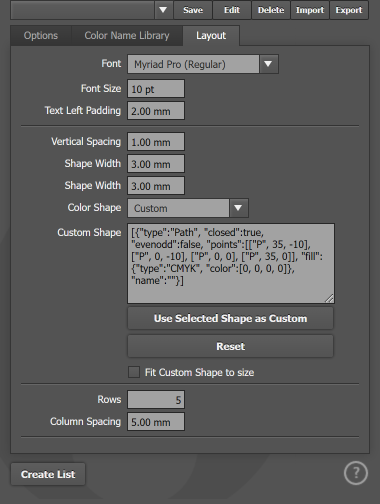This screenshot has width=380, height=504.
Task: Click the Edit preset button
Action: coord(232,10)
